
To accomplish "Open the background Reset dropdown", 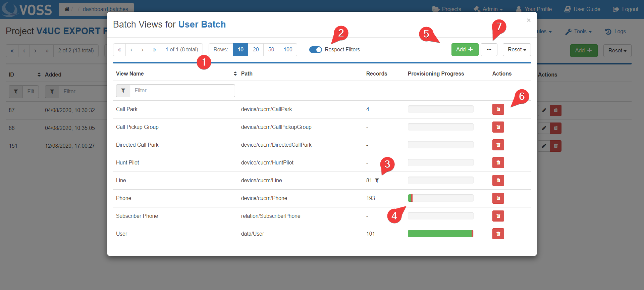I will pyautogui.click(x=618, y=51).
